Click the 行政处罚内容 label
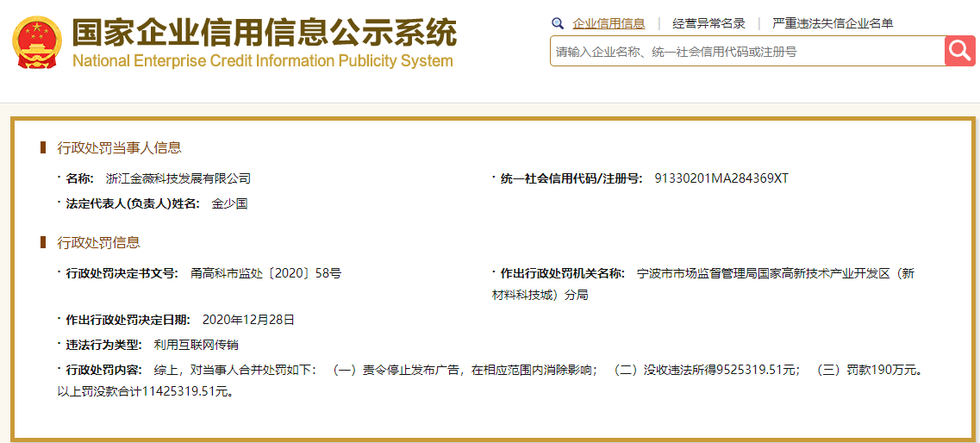The width and height of the screenshot is (980, 443). [x=103, y=369]
